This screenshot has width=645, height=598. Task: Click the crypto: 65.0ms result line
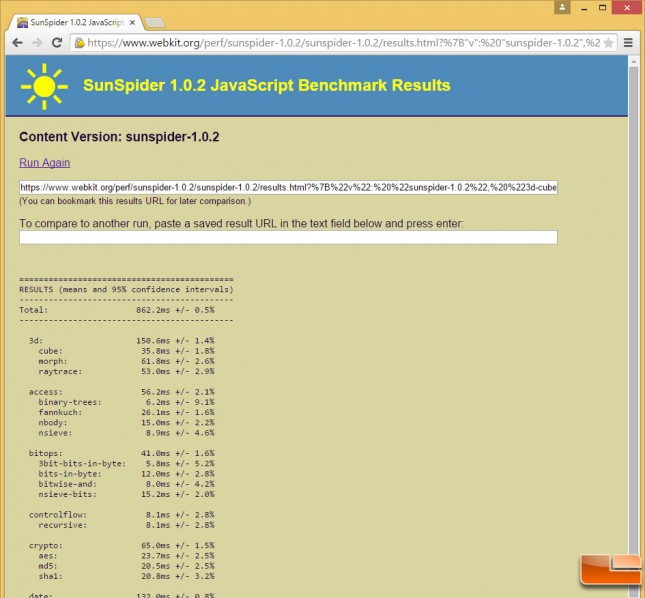coord(122,546)
